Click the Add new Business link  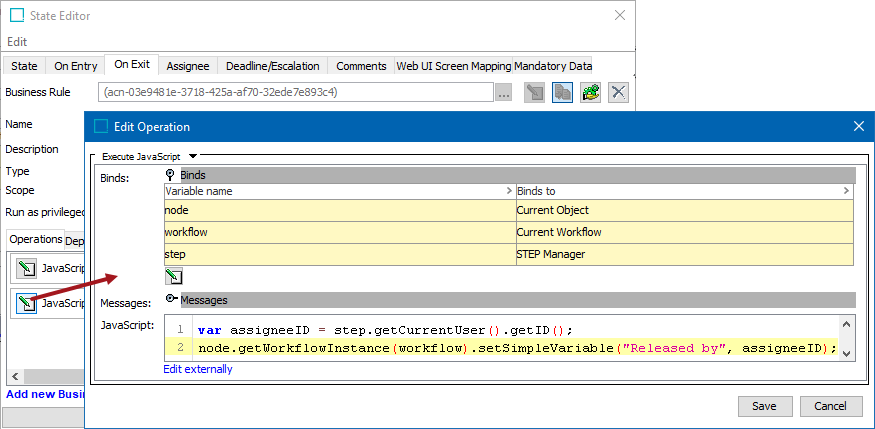45,394
